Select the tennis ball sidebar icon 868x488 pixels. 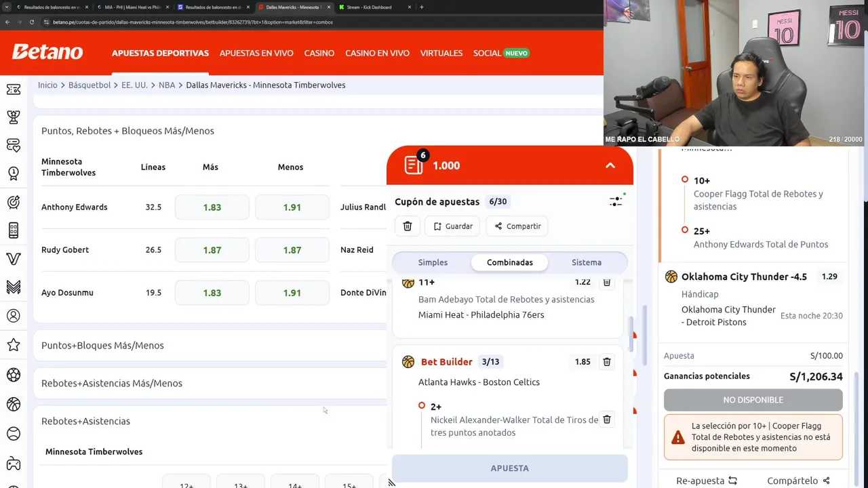(x=14, y=434)
